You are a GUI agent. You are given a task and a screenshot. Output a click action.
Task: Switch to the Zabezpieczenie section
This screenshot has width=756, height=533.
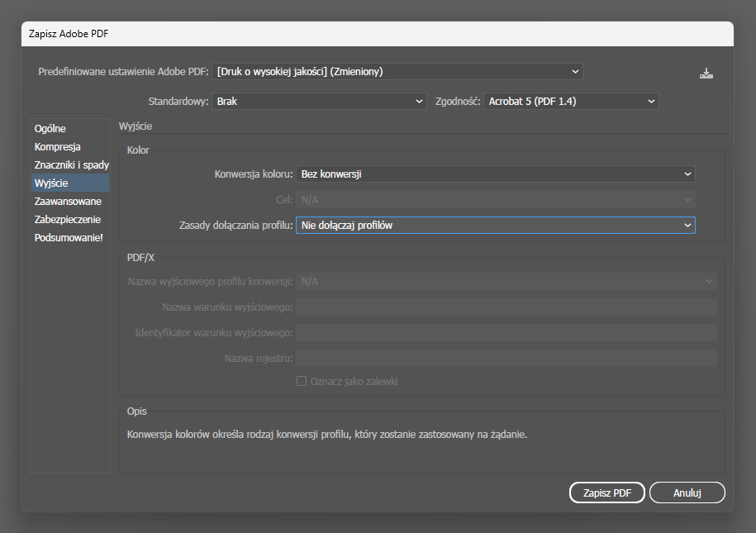(67, 220)
